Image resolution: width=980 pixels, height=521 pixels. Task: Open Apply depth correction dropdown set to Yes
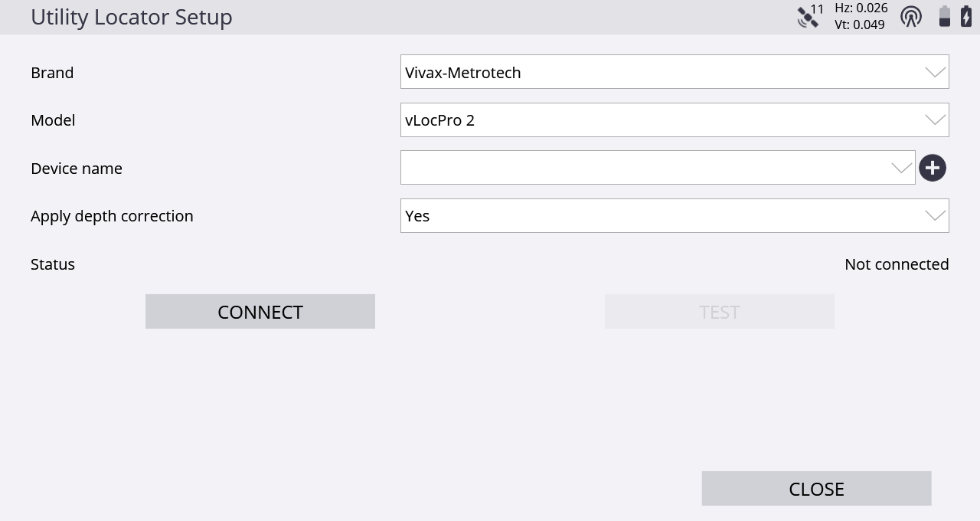(x=675, y=216)
